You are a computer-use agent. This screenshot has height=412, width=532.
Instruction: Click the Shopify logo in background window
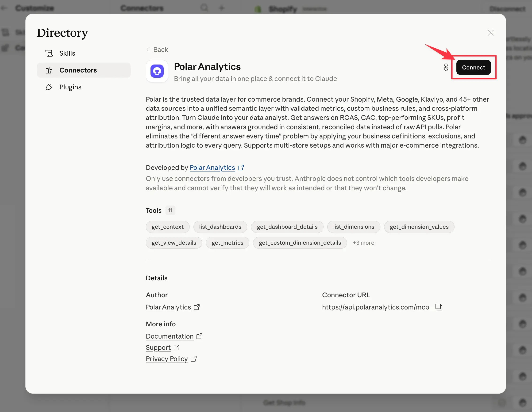[258, 9]
